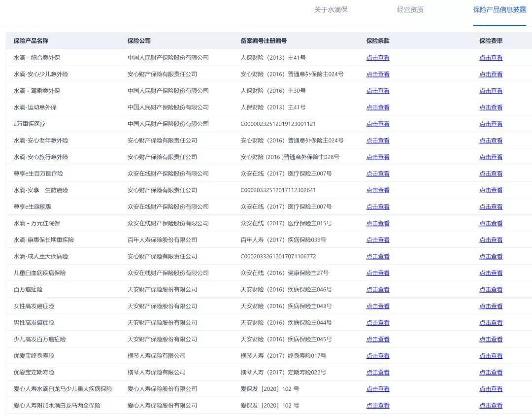Click registration number C00002325120191230​01121
The width and height of the screenshot is (532, 416).
click(x=278, y=124)
